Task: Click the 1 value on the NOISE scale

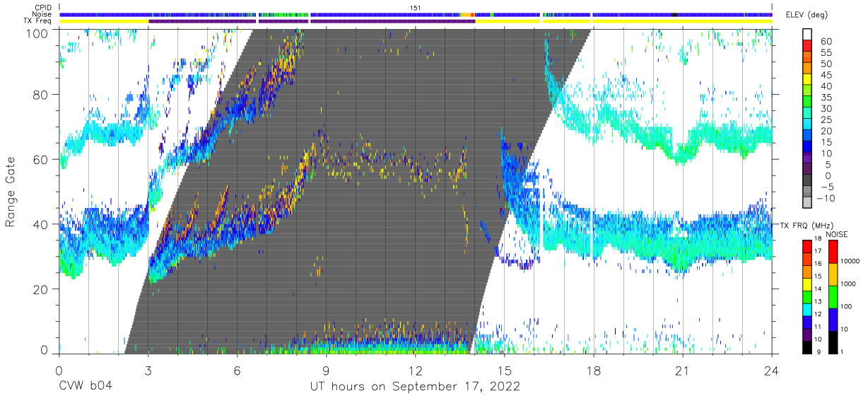Action: pyautogui.click(x=841, y=351)
